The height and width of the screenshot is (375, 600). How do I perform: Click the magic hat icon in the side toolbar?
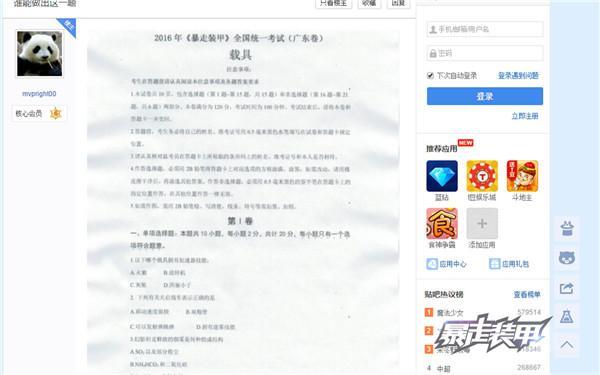click(x=567, y=229)
